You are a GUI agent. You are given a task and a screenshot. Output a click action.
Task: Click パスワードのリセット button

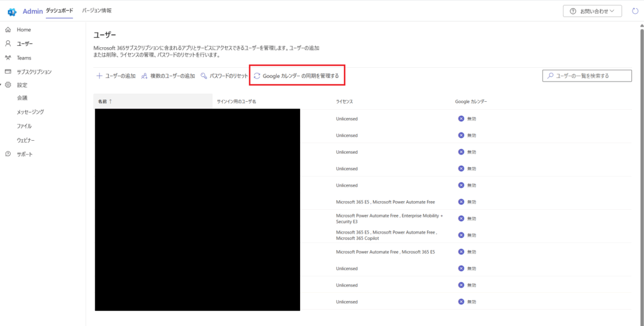225,76
